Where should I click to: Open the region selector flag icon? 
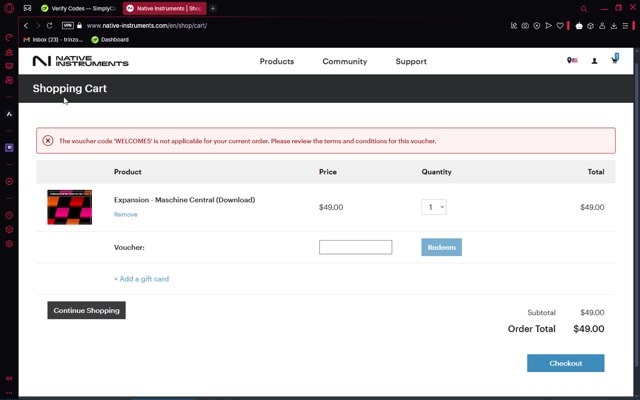(572, 61)
